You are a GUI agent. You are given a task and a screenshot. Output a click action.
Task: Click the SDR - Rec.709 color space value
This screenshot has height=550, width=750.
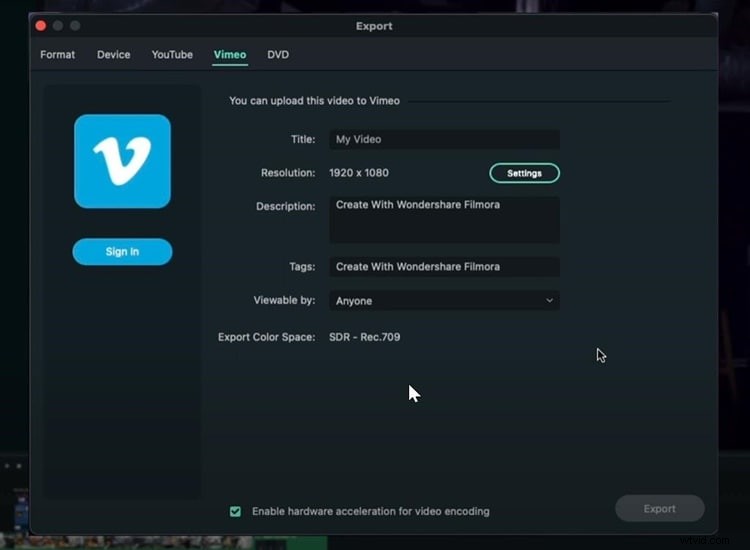[365, 337]
